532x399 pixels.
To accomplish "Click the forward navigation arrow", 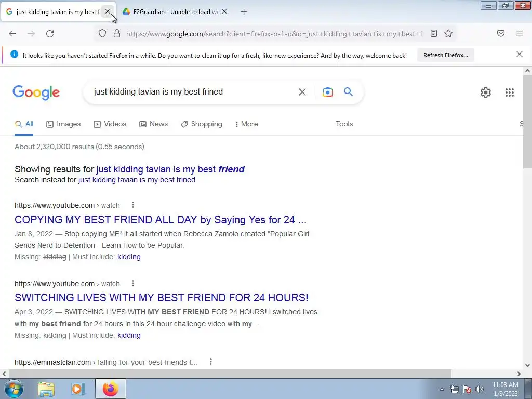I will coord(31,34).
